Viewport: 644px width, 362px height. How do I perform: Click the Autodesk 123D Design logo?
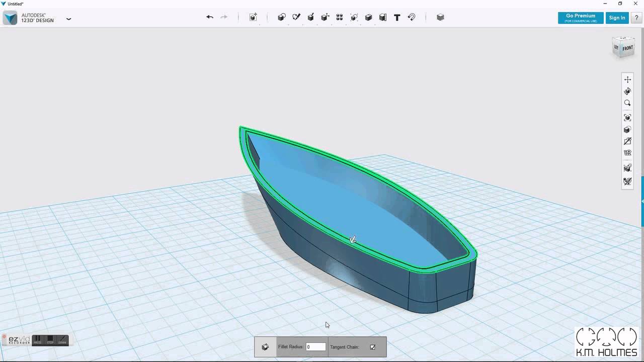(10, 18)
